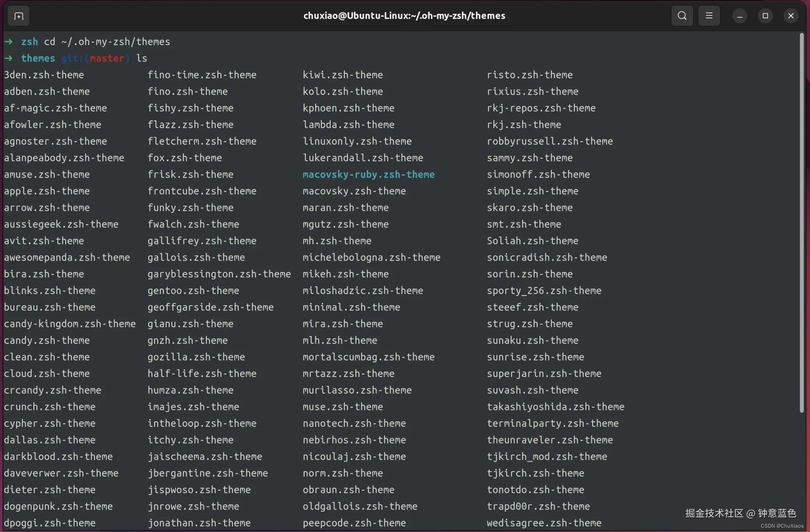Click michelebologna.zsh-theme filename
This screenshot has height=532, width=810.
[371, 257]
